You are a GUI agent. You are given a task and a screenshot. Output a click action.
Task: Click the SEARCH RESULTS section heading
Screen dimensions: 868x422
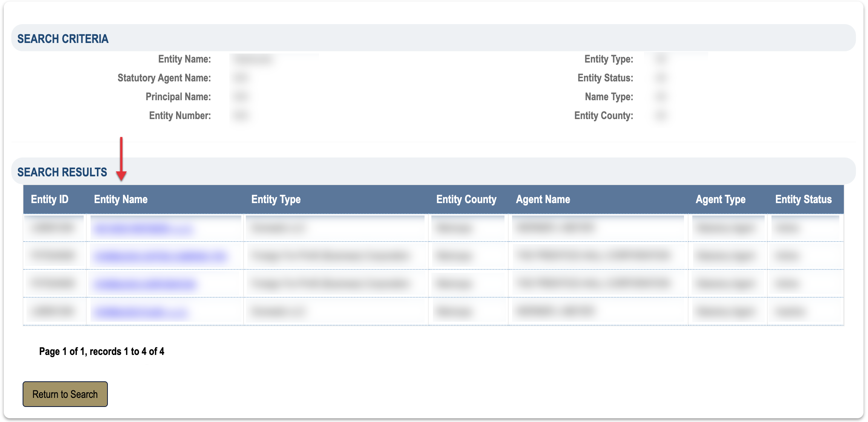62,172
